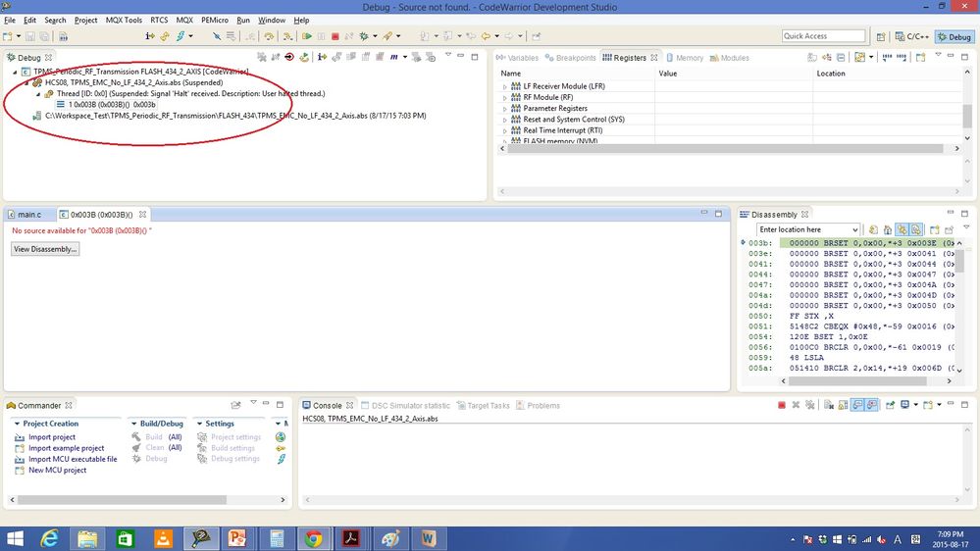
Task: Switch to the Breakpoints tab
Action: (570, 58)
